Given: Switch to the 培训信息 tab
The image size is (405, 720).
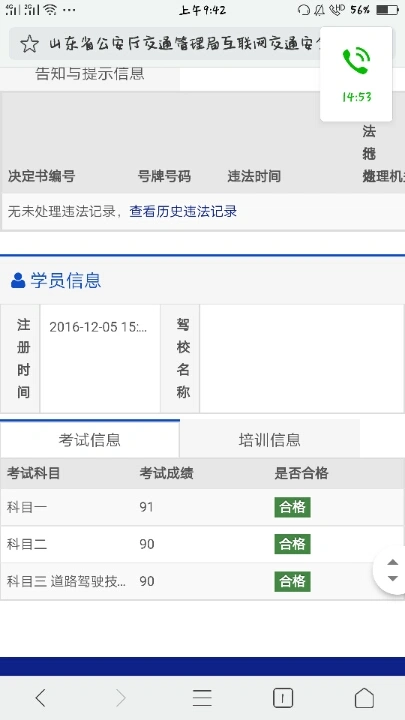Looking at the screenshot, I should point(270,439).
